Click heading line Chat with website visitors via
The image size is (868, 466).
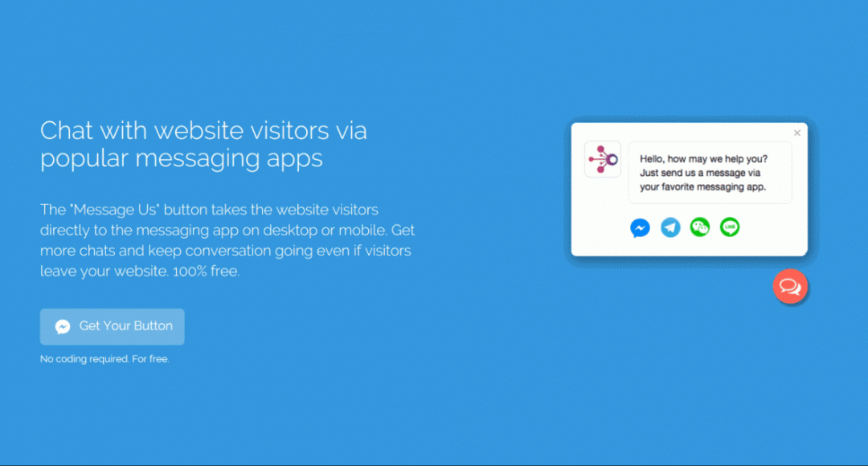[x=203, y=131]
